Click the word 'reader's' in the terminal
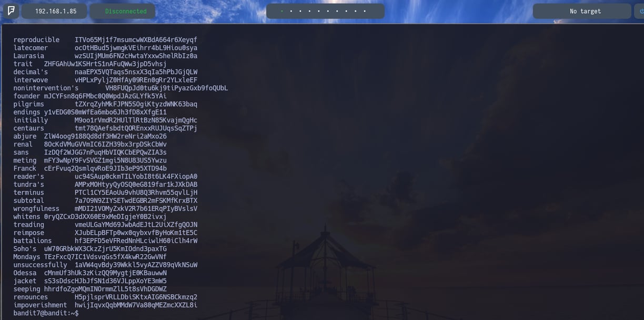Viewport: 644px width, 320px height. (29, 177)
